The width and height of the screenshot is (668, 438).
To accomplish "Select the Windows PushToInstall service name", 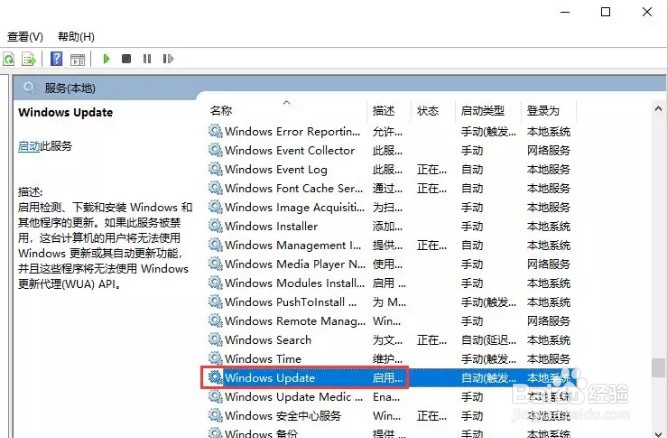I will [291, 302].
